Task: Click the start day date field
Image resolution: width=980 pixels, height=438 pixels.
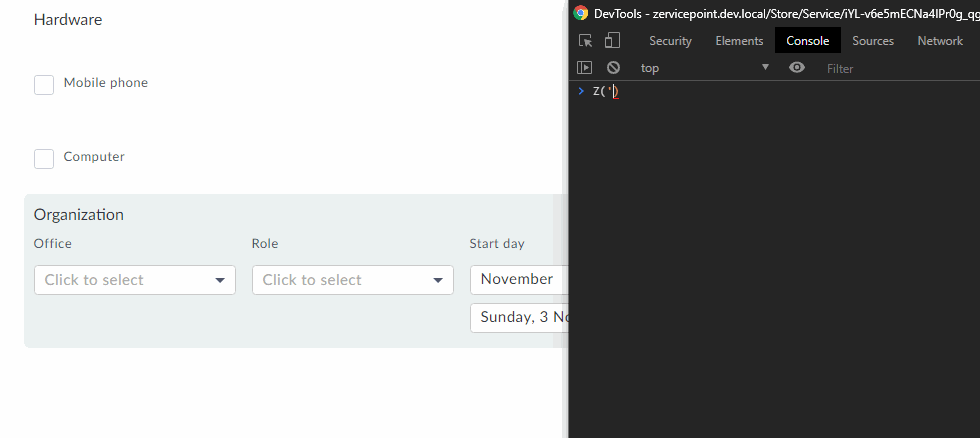Action: pos(520,318)
